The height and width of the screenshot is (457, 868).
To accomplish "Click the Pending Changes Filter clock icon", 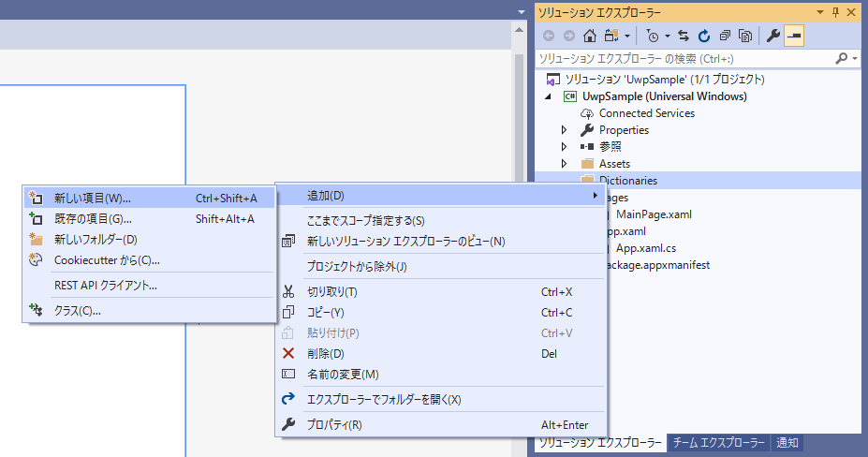I will (653, 36).
